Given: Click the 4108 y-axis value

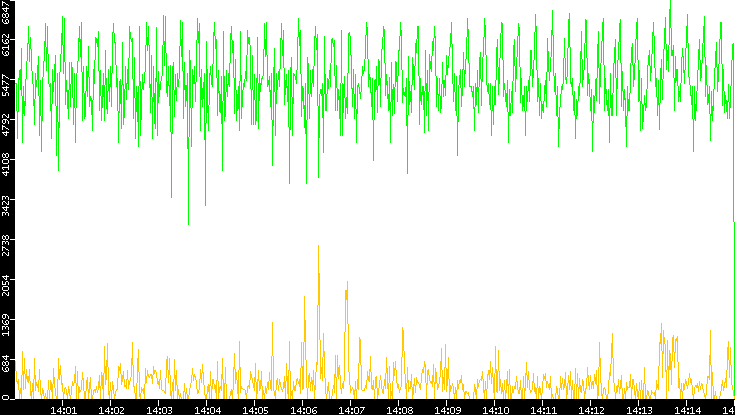Looking at the screenshot, I should pos(6,163).
